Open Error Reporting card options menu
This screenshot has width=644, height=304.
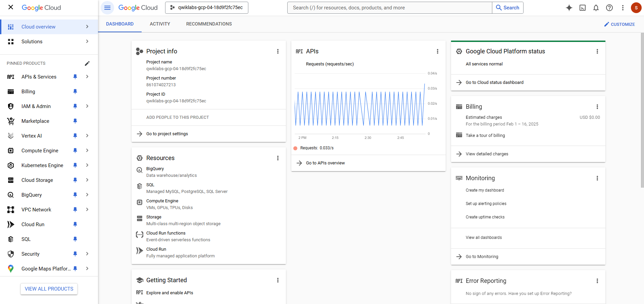click(597, 281)
